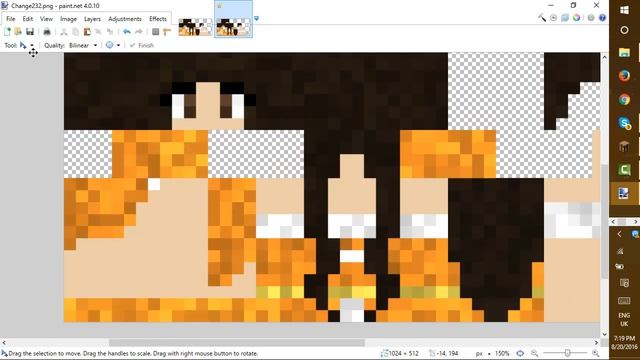This screenshot has height=360, width=640.
Task: Expand the sampling mode dropdown arrow
Action: click(x=118, y=45)
